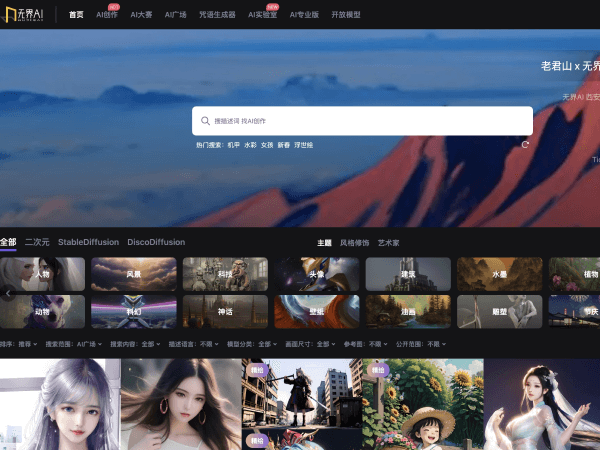Click the 水彩 hot search link
The height and width of the screenshot is (450, 600).
click(250, 145)
